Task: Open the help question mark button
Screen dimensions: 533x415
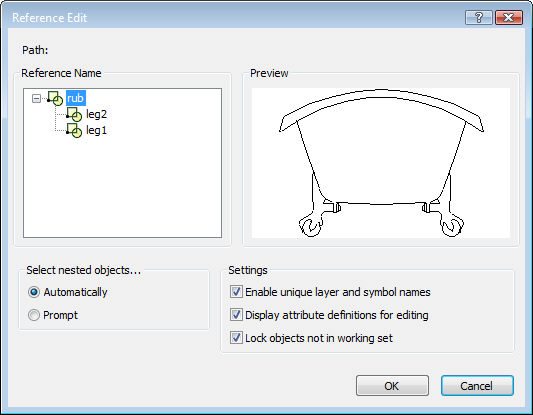Action: click(479, 17)
